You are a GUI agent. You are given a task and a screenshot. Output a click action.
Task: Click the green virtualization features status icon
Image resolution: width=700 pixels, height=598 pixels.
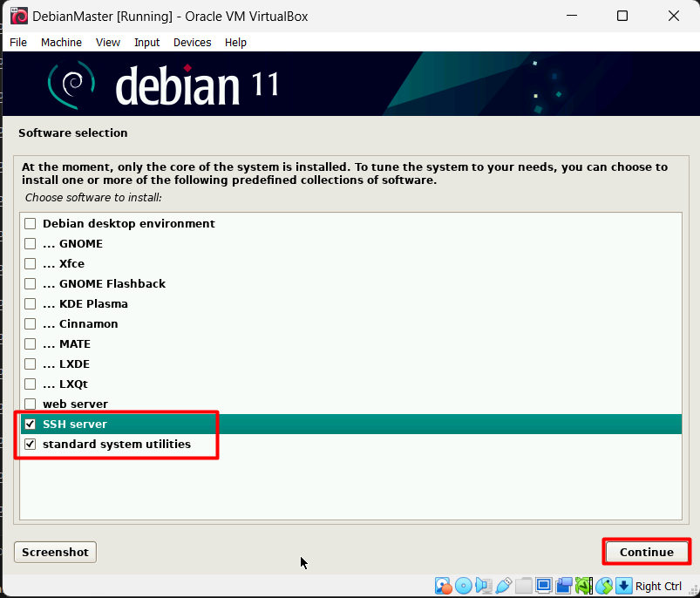click(584, 586)
